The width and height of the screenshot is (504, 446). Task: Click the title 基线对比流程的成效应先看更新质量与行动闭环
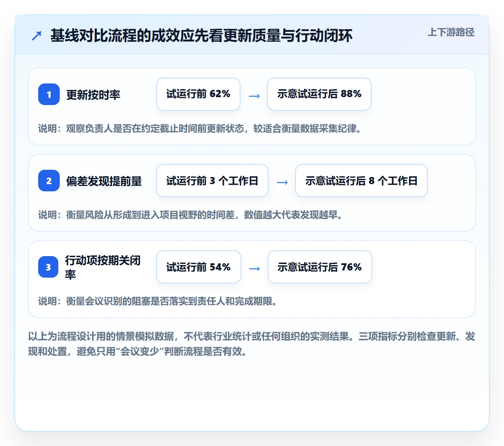201,36
